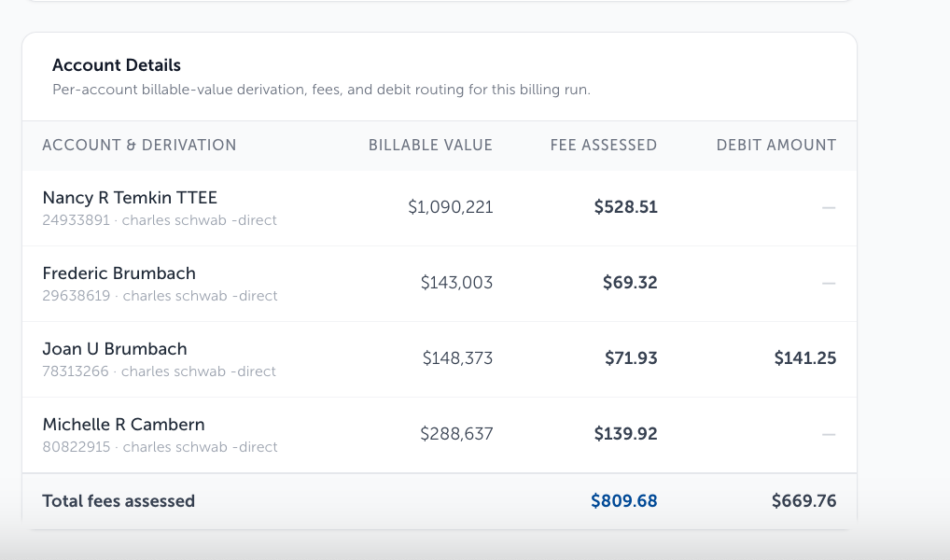Click the $288,637 billable value
The image size is (950, 560).
[456, 434]
